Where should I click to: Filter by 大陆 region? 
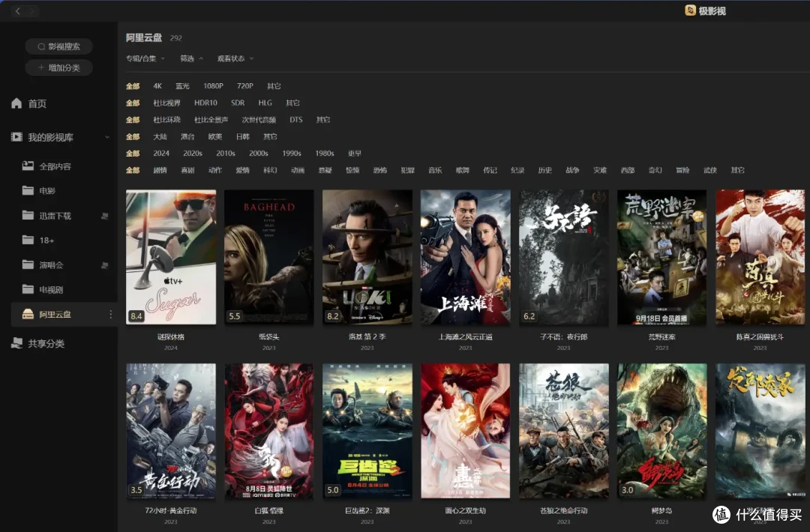tap(160, 136)
